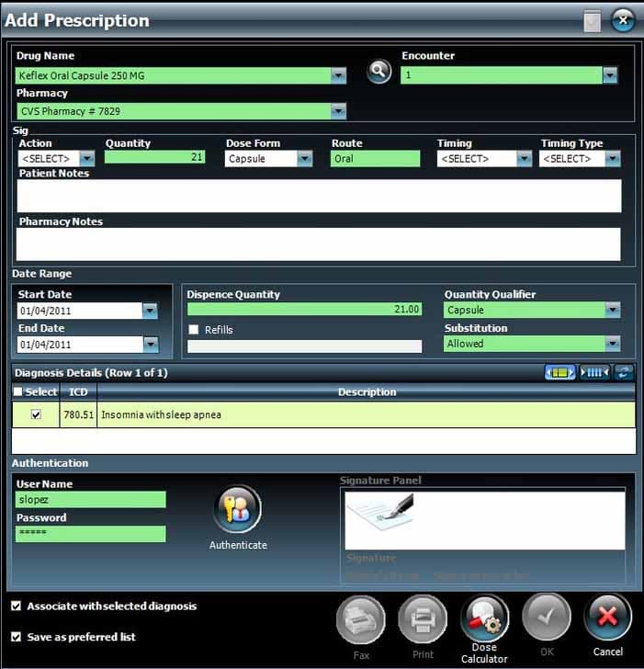Click the Route field showing Oral
Screen dimensions: 644x669
click(x=375, y=159)
